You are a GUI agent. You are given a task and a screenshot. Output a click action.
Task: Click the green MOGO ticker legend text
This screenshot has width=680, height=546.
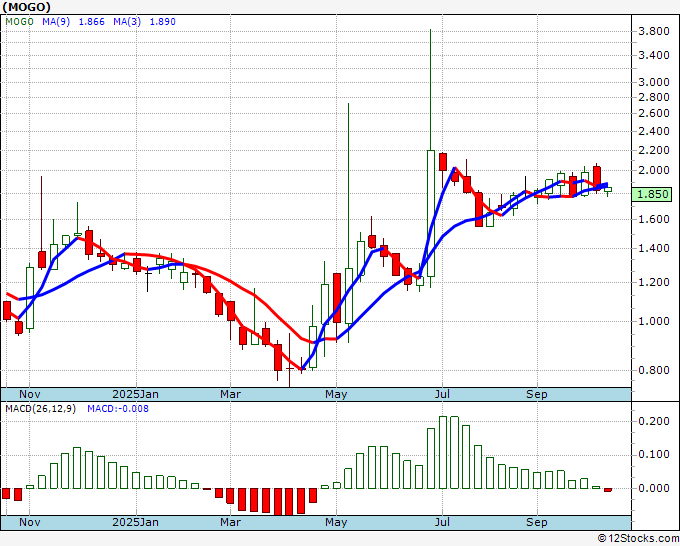pyautogui.click(x=18, y=21)
